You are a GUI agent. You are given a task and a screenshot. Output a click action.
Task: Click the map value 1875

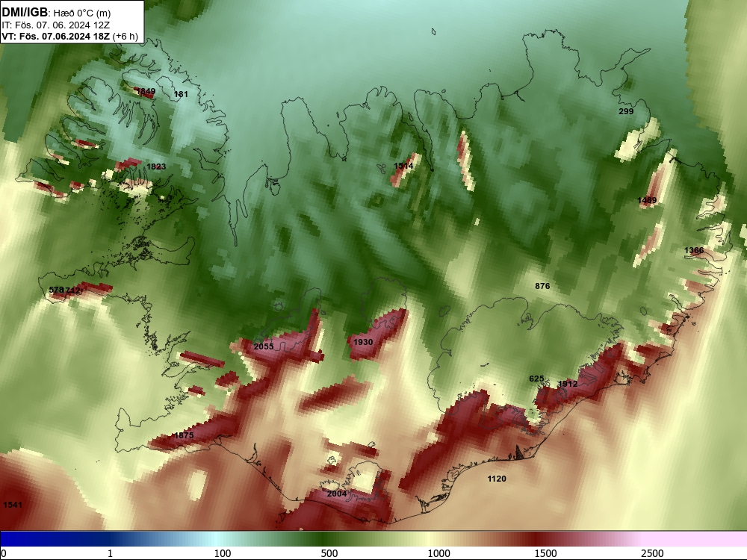[x=184, y=435]
